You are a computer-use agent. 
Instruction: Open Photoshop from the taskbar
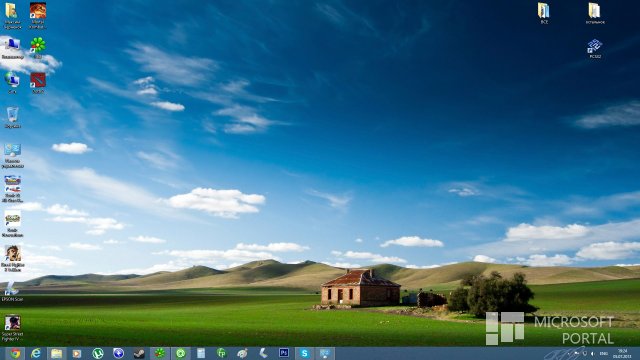coord(284,353)
